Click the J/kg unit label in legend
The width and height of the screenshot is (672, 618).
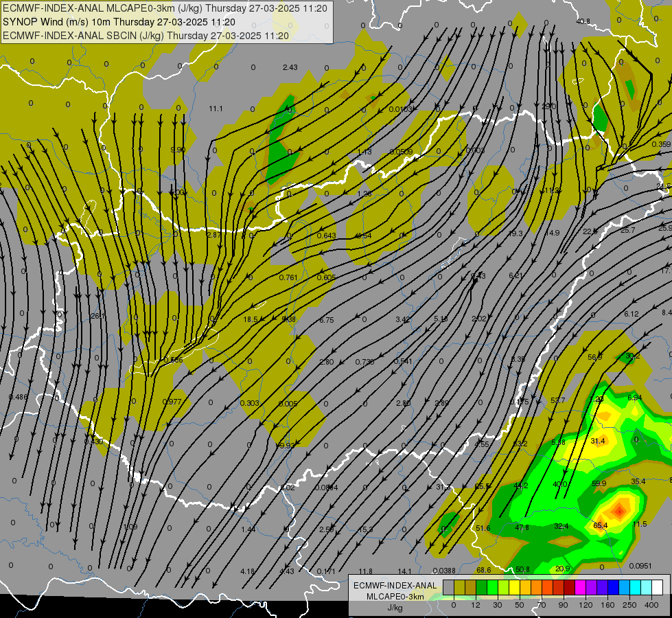[x=395, y=608]
